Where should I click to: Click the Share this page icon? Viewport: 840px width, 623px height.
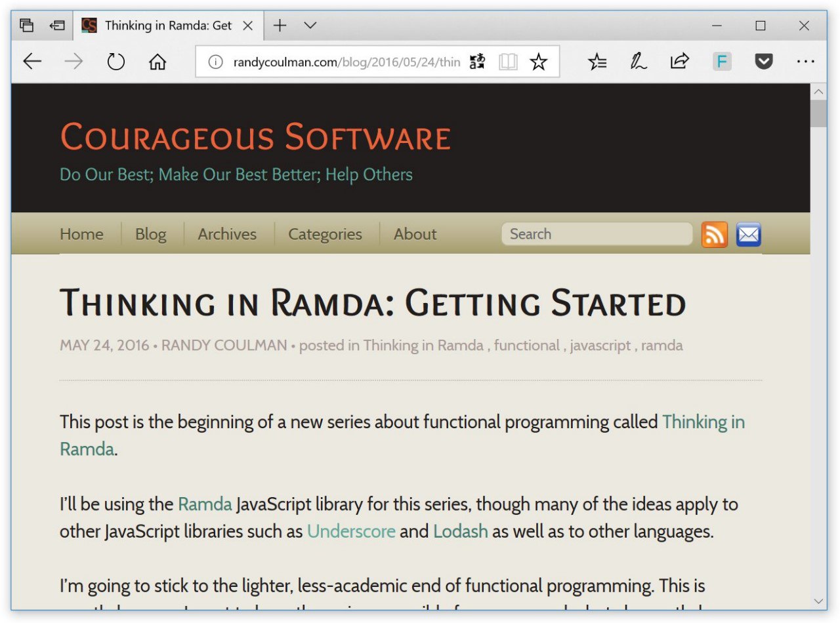(679, 62)
